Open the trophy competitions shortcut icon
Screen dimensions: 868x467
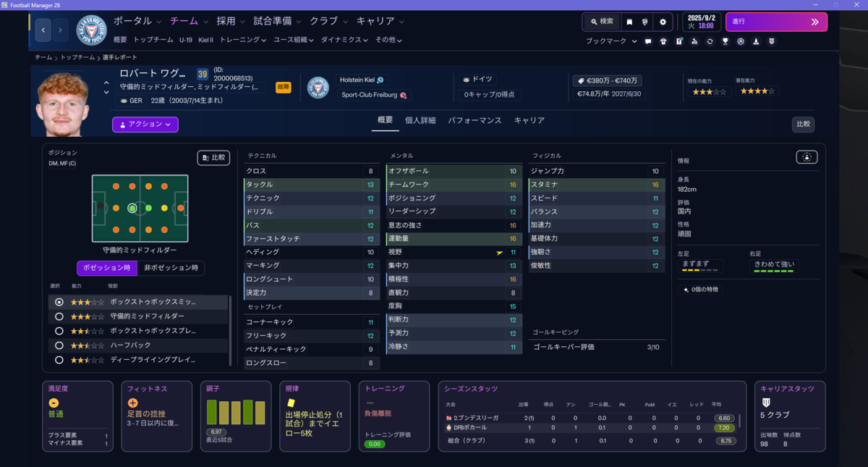(726, 41)
